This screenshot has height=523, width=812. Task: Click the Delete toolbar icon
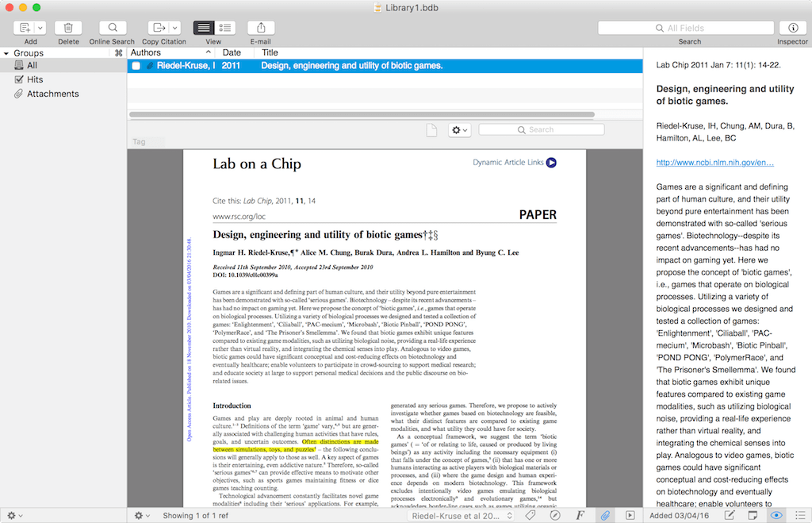coord(68,29)
